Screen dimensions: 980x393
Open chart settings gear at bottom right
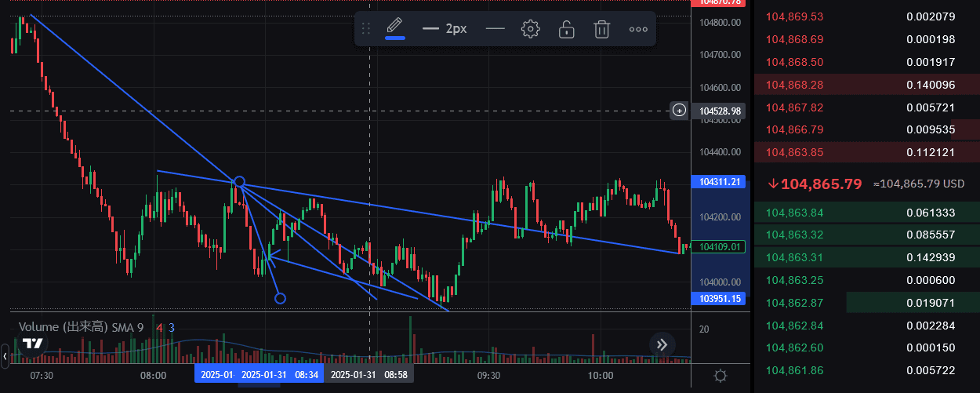point(720,376)
